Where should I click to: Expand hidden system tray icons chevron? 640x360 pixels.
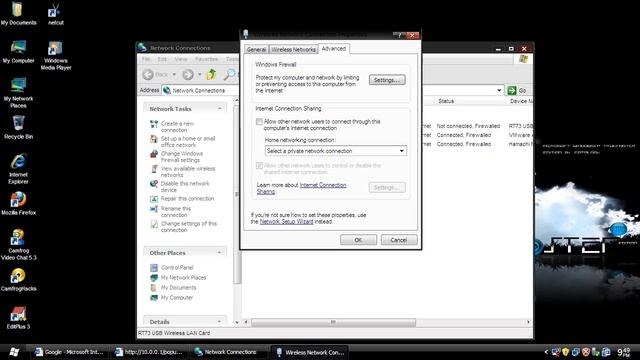[546, 352]
